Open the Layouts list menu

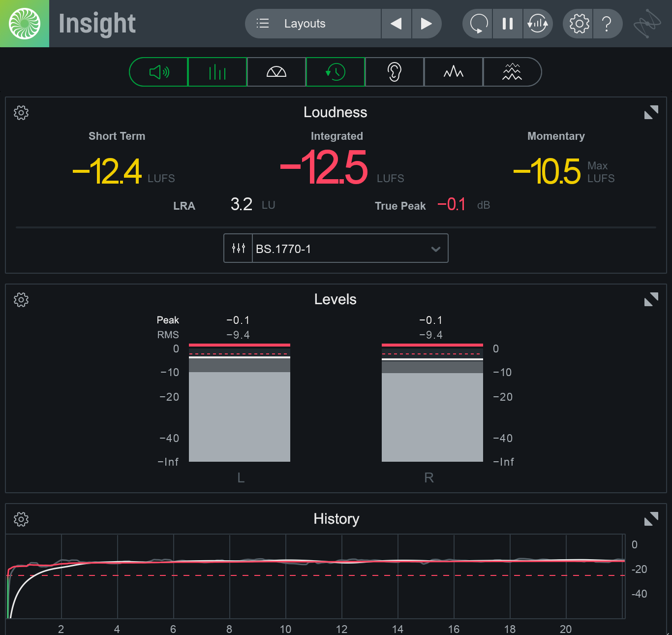pos(313,24)
